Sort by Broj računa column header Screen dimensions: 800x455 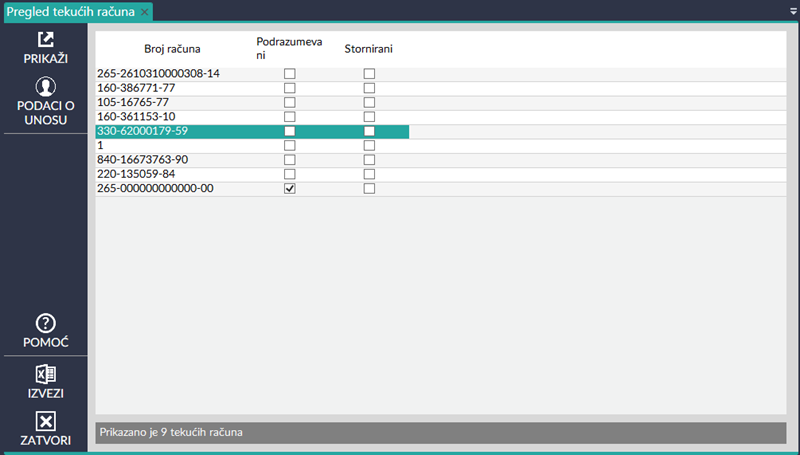[x=172, y=49]
